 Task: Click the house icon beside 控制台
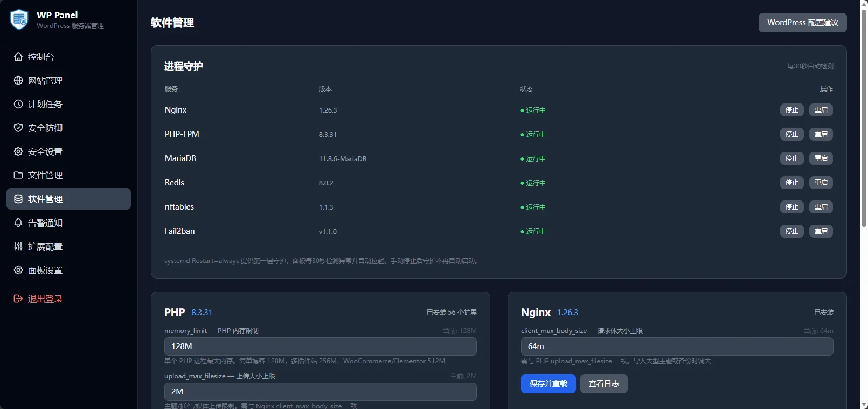click(x=18, y=57)
